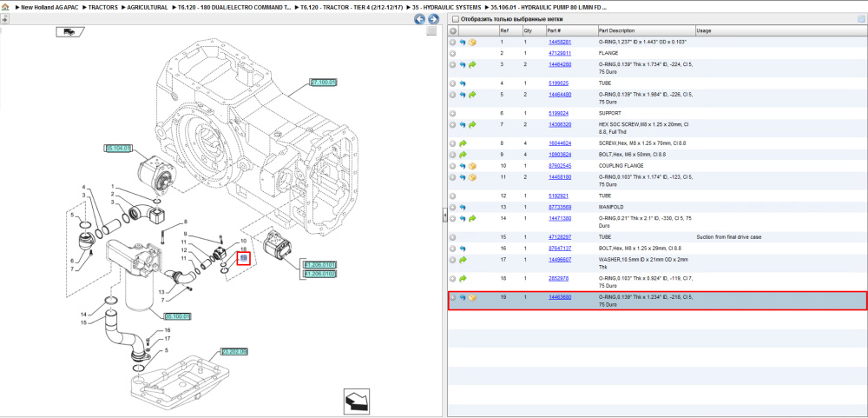868x418 pixels.
Task: Sort by the Ref column header
Action: 510,31
